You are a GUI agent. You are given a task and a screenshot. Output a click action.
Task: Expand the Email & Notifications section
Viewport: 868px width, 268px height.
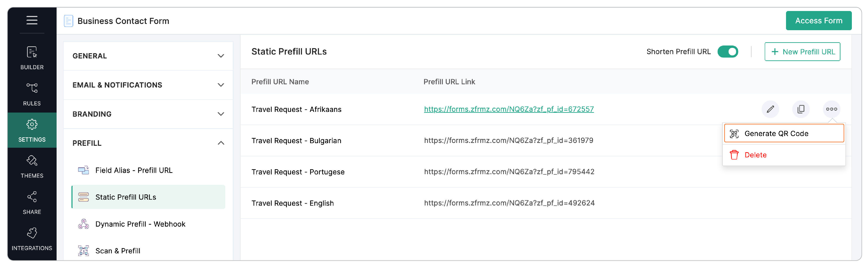[148, 85]
